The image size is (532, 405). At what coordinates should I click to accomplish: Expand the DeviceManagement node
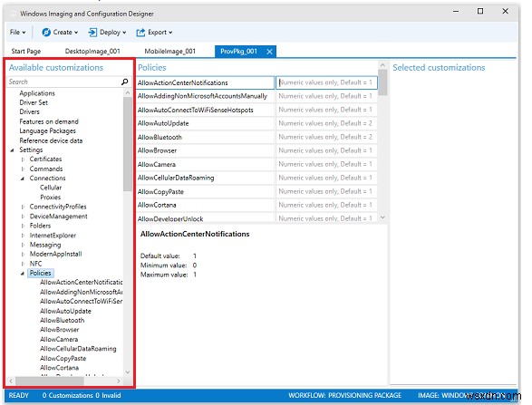23,217
